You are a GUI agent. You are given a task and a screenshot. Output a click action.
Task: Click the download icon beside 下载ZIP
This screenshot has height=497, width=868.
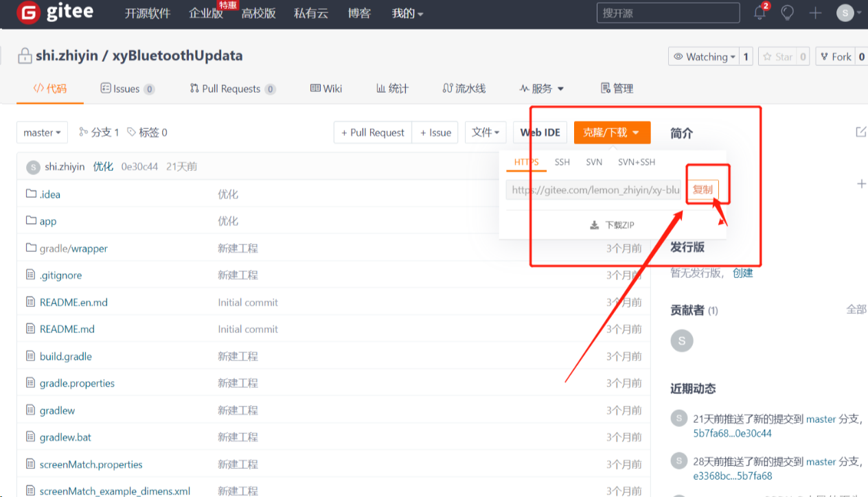(595, 225)
